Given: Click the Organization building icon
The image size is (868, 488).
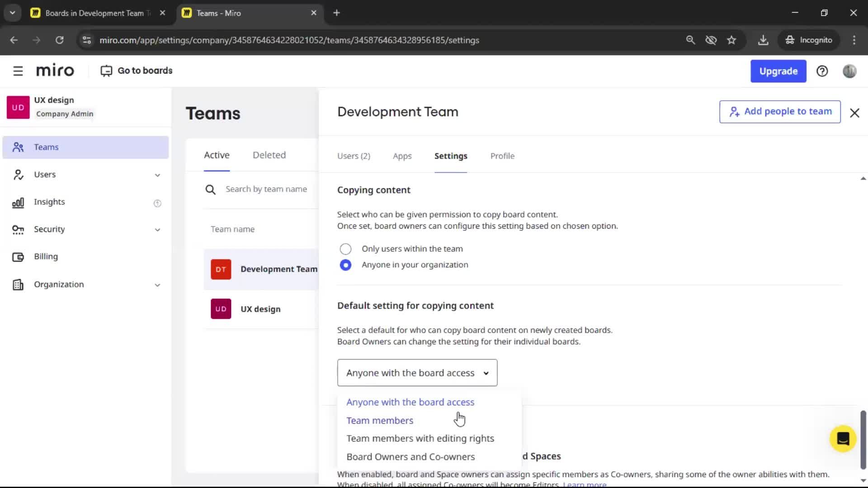Looking at the screenshot, I should [x=18, y=285].
